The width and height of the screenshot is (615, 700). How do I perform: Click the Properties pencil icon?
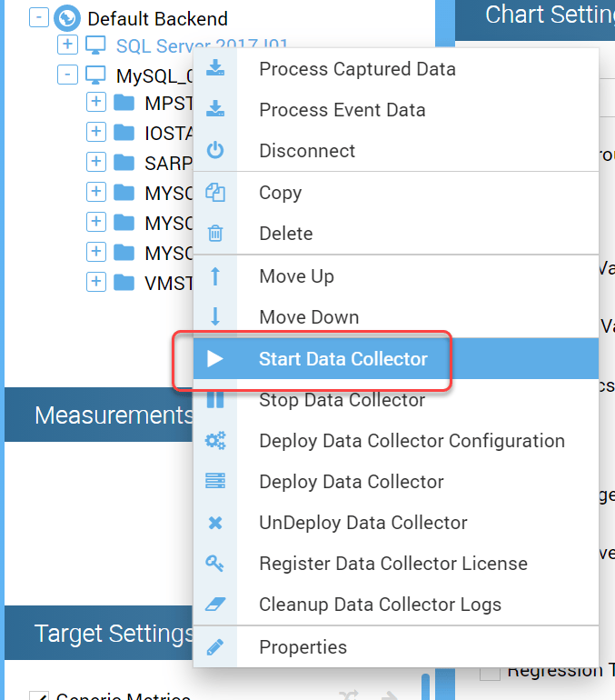(x=215, y=647)
